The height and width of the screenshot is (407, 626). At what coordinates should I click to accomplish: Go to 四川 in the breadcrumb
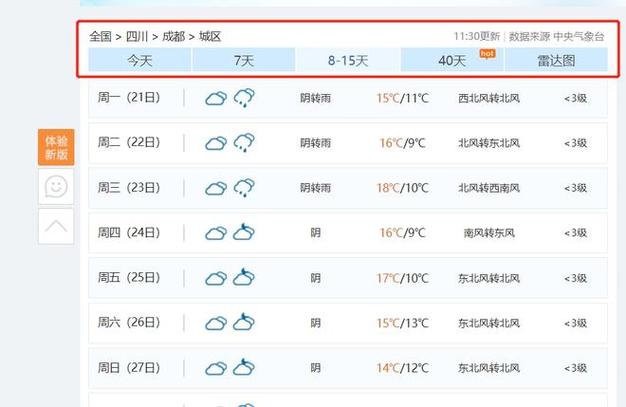tap(137, 36)
